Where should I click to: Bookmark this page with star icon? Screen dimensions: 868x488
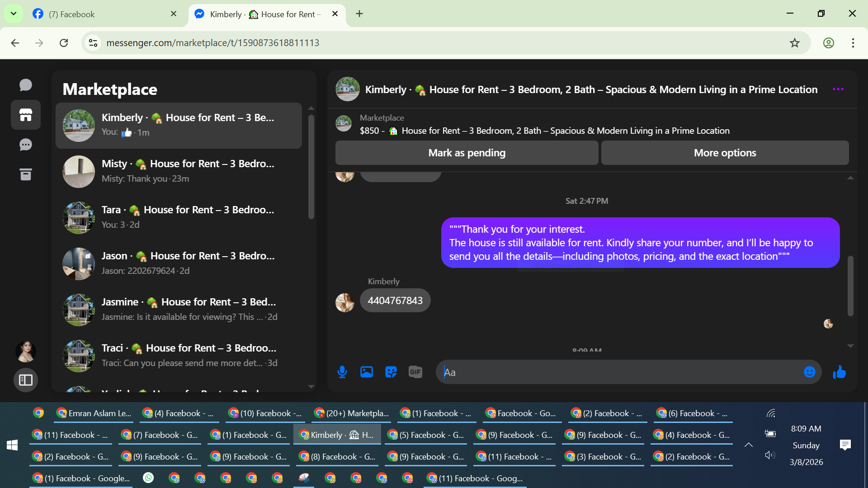(794, 43)
